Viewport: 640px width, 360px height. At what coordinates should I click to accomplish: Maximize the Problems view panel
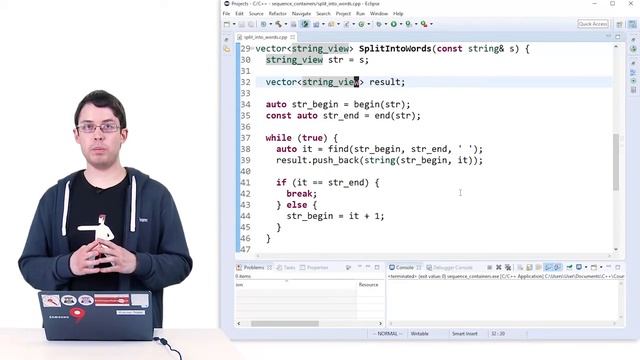click(x=377, y=267)
